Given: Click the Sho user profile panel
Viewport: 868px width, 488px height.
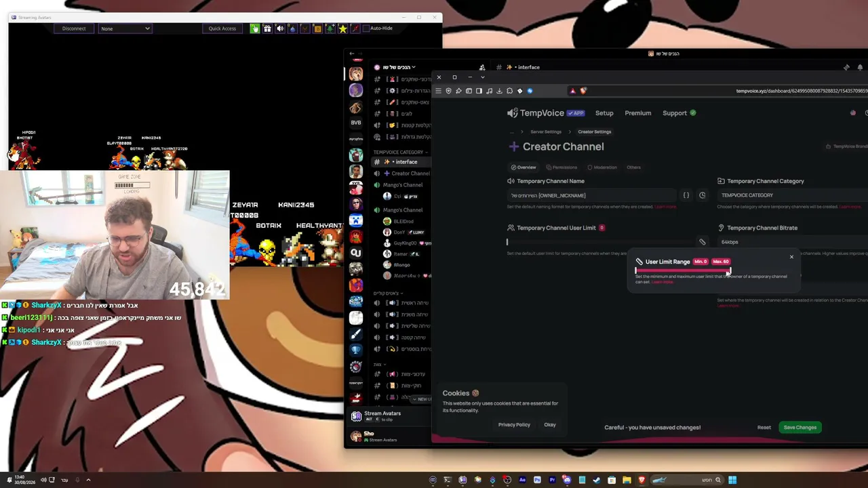Looking at the screenshot, I should (x=369, y=436).
